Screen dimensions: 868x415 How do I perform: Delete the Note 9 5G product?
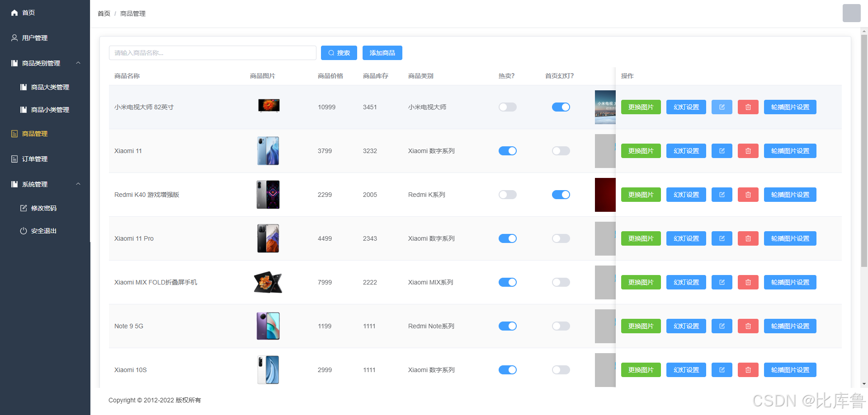[748, 326]
